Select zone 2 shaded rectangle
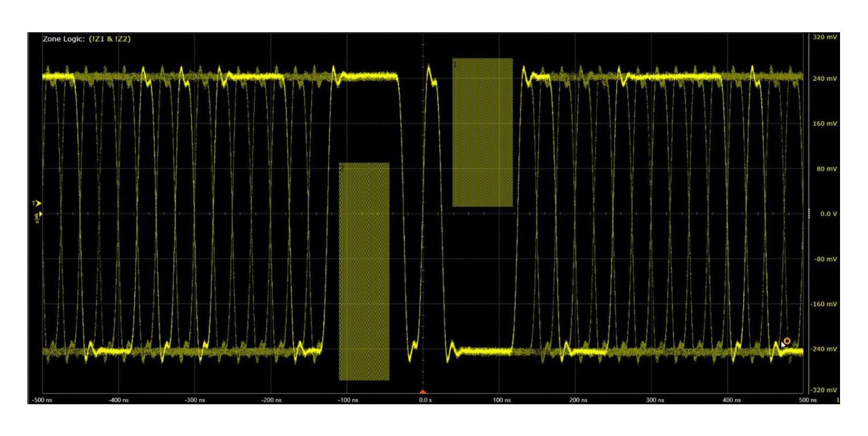 [364, 271]
